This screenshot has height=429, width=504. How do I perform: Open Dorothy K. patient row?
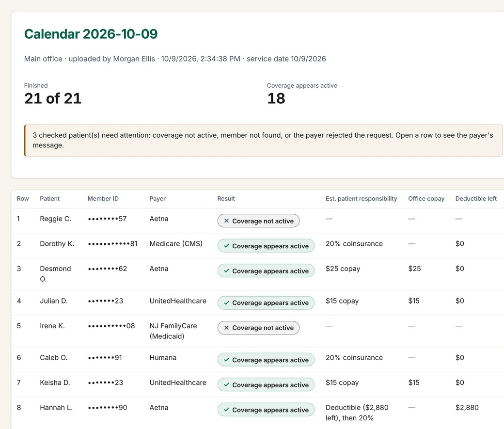257,246
